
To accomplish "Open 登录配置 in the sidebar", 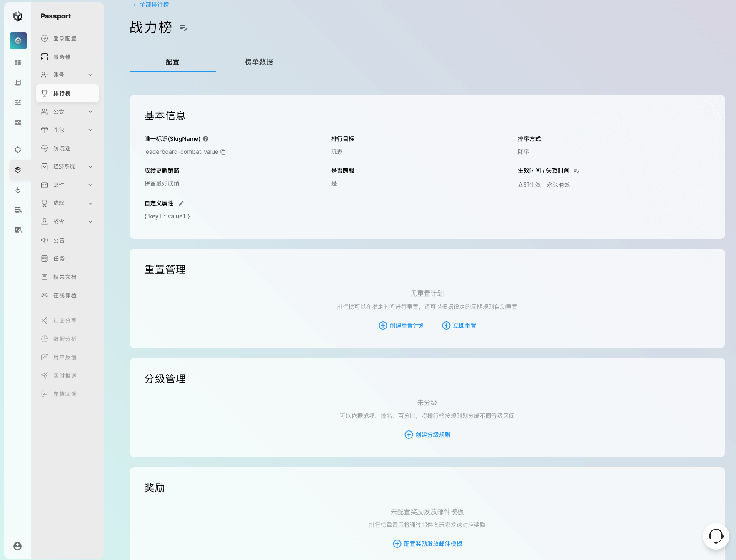I will (x=65, y=38).
